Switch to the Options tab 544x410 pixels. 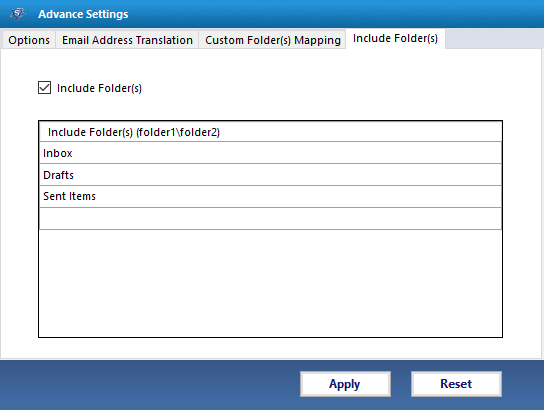click(x=29, y=40)
